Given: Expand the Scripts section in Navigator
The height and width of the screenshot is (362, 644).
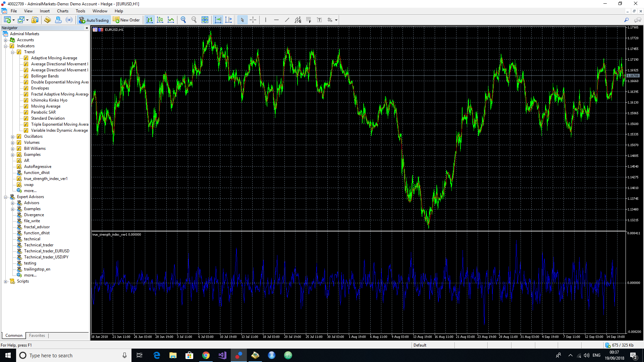Looking at the screenshot, I should click(x=6, y=281).
